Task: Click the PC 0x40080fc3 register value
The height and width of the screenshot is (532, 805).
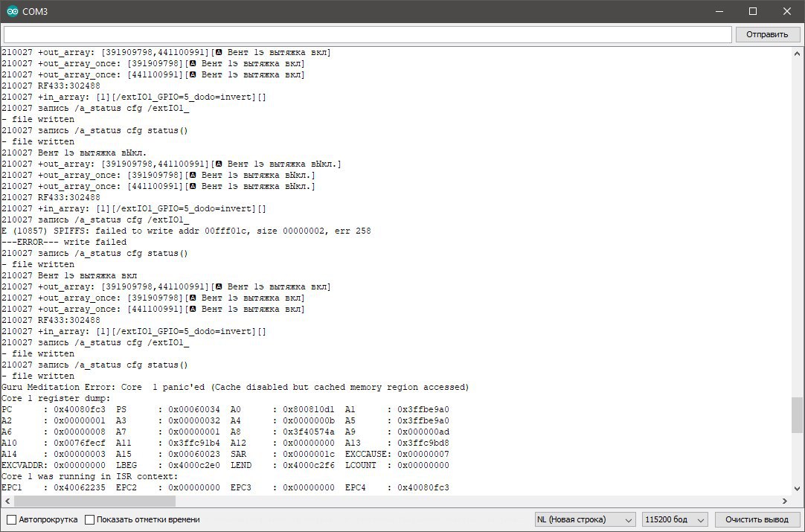Action: click(80, 409)
